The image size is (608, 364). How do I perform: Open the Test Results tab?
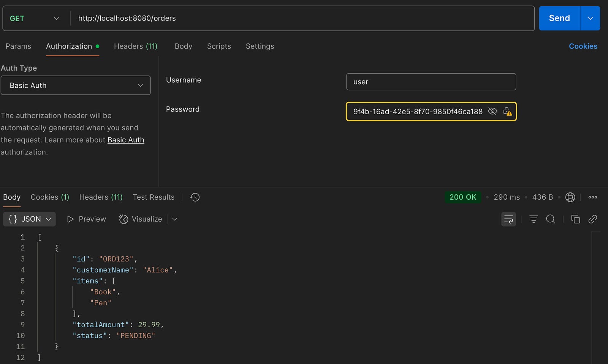154,197
